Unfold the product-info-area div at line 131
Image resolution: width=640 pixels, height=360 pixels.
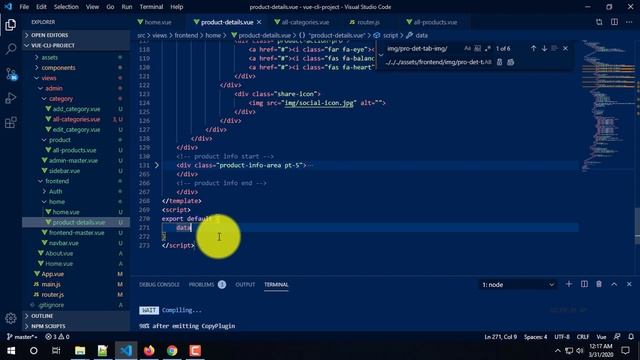[157, 165]
